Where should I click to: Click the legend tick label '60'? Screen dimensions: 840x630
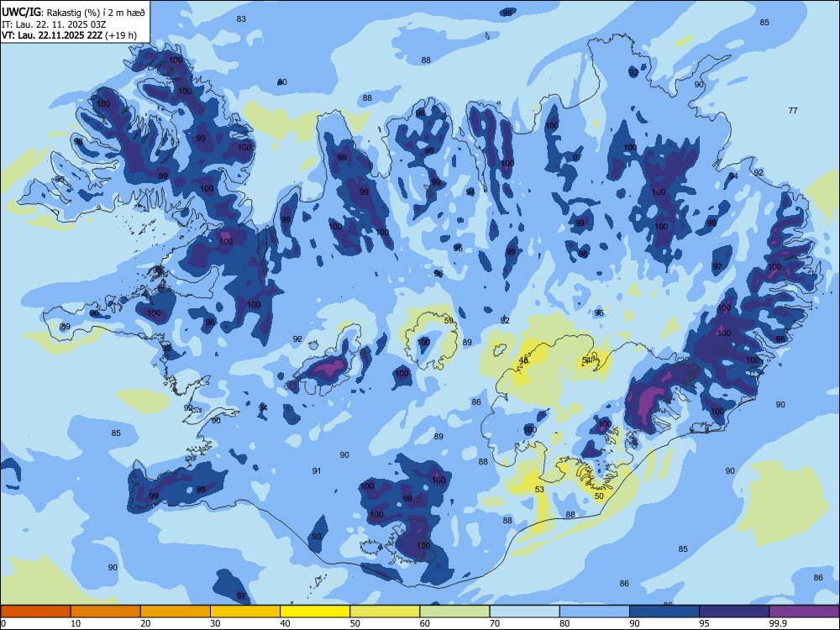425,623
